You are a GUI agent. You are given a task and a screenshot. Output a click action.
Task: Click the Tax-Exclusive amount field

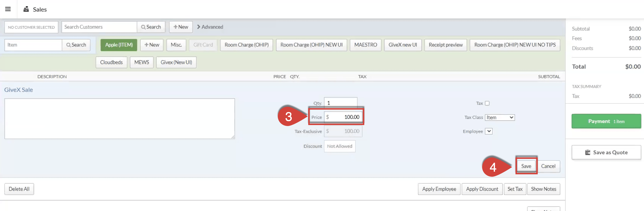[343, 131]
